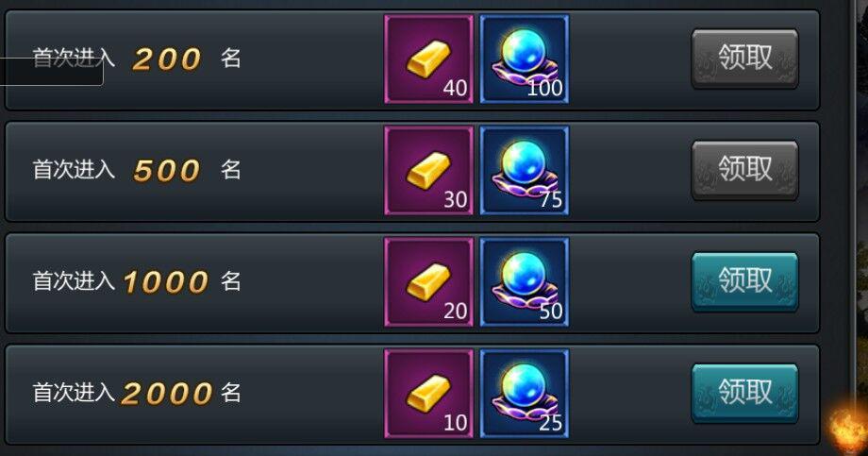Open blue orb reward showing 25

(525, 394)
